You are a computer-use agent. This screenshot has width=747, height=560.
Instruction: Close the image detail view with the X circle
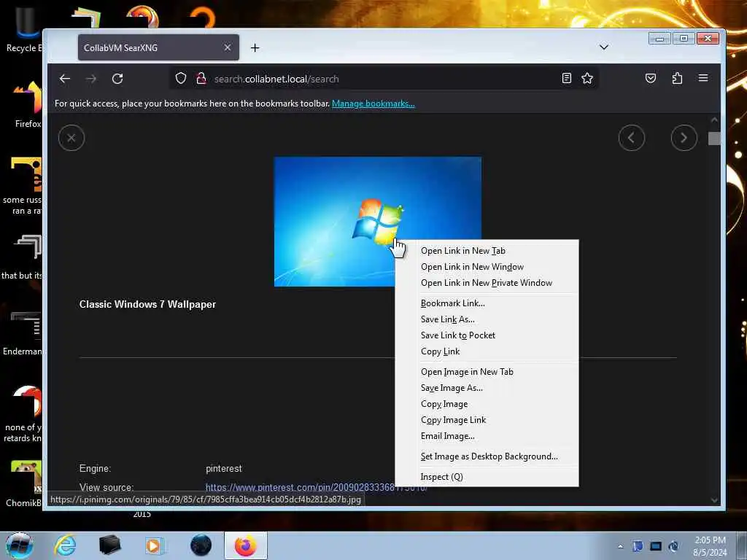(x=71, y=138)
